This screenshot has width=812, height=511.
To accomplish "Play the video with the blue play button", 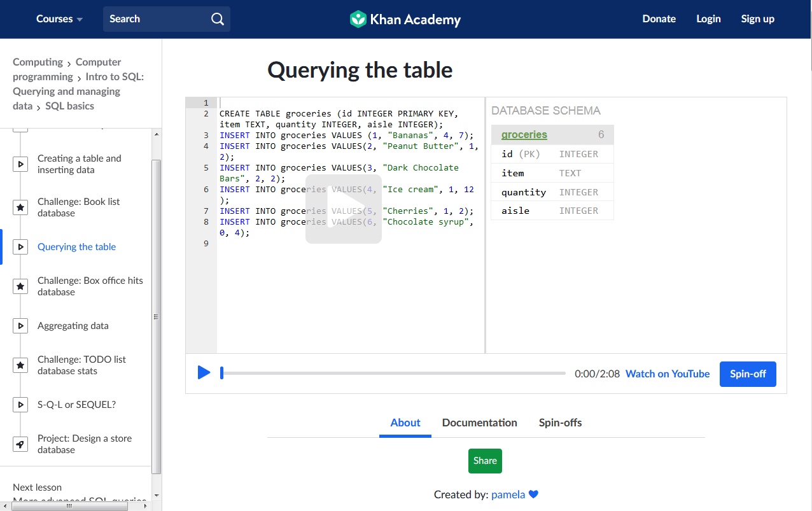I will pyautogui.click(x=204, y=373).
